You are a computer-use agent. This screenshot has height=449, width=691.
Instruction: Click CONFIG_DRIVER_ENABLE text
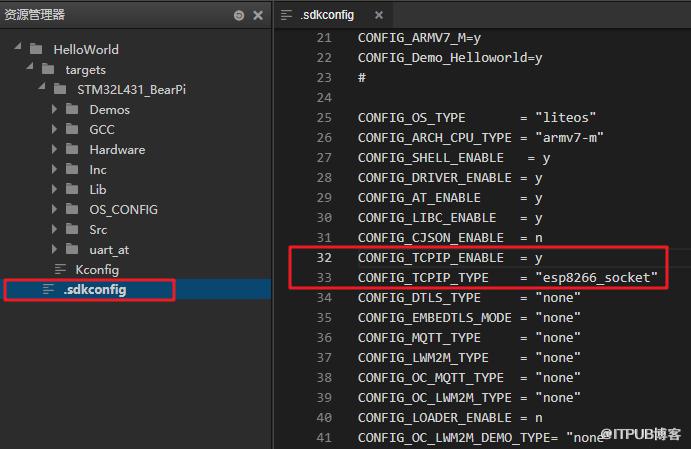pyautogui.click(x=435, y=178)
